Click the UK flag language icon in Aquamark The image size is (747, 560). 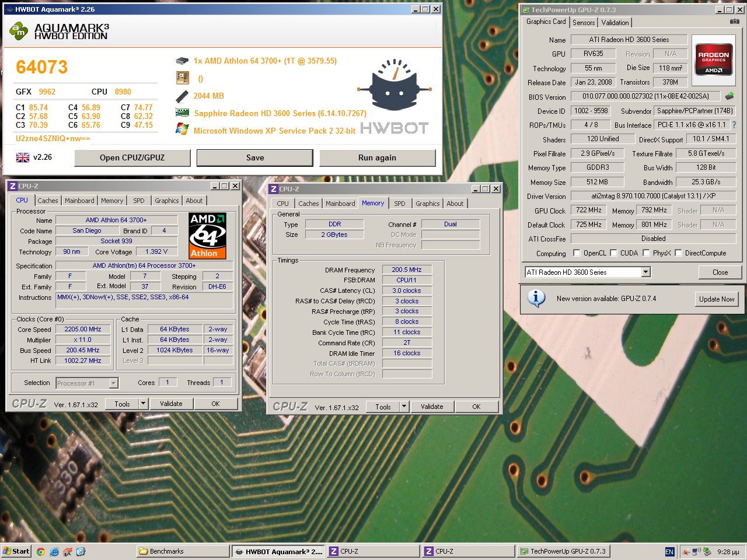point(23,157)
